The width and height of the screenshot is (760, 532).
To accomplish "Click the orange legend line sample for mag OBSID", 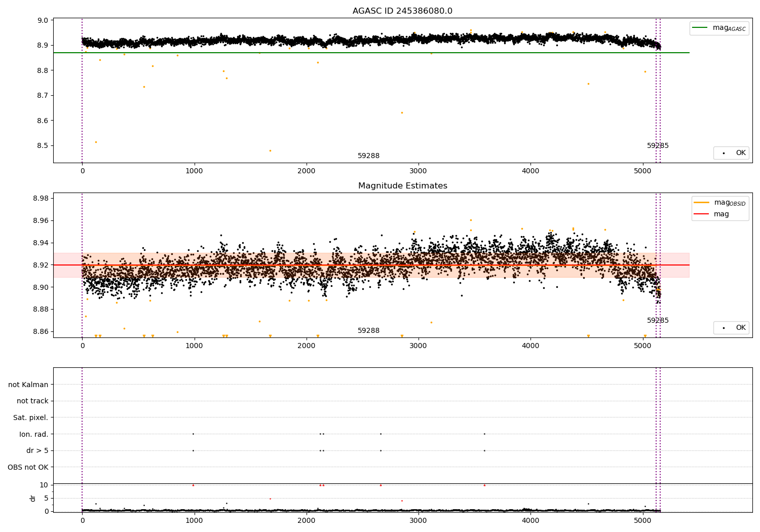I will tap(702, 203).
